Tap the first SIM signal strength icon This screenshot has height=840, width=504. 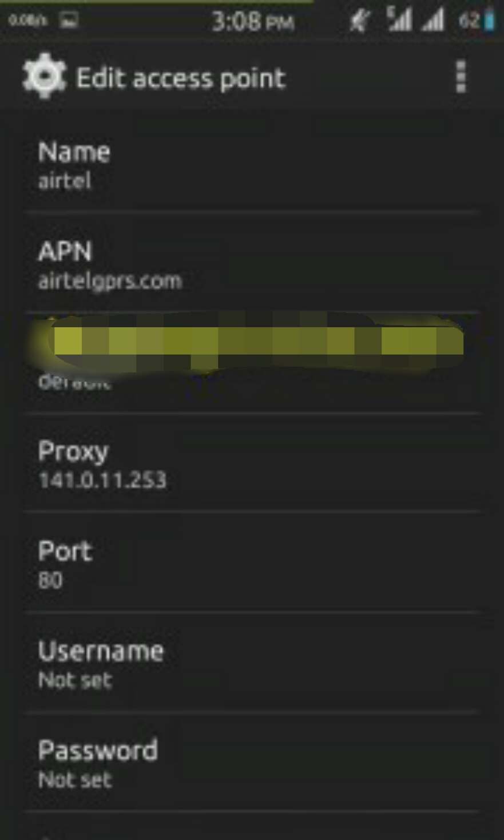(x=399, y=20)
